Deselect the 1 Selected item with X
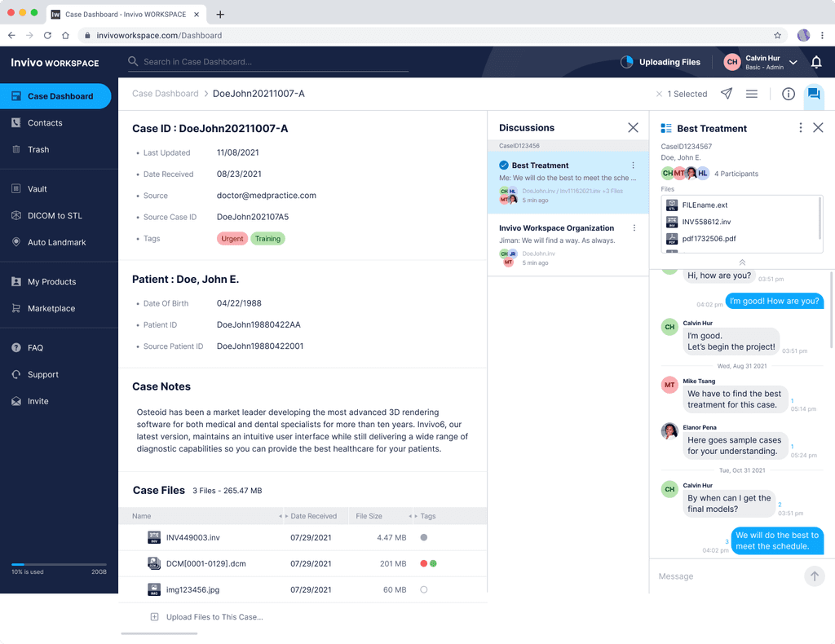 pyautogui.click(x=659, y=94)
